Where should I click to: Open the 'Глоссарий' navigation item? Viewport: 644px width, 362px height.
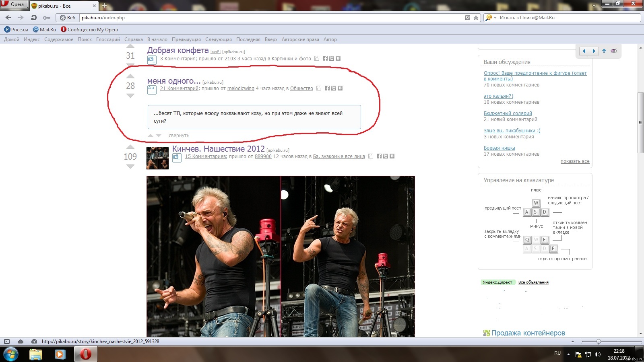[108, 39]
